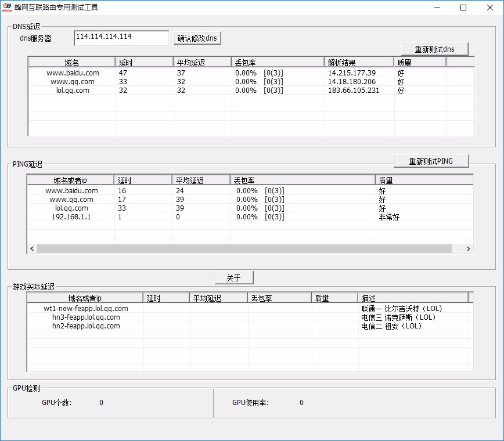Click the app logo icon in title bar

point(7,7)
